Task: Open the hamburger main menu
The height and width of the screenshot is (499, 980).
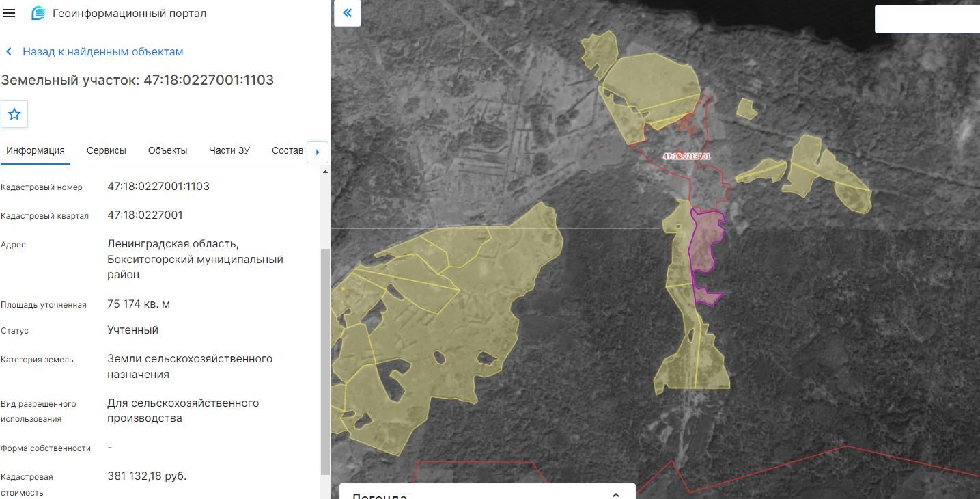Action: point(10,14)
